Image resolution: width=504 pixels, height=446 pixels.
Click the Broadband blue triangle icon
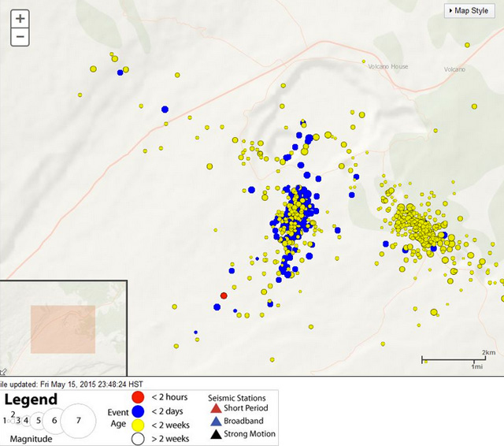pyautogui.click(x=216, y=422)
